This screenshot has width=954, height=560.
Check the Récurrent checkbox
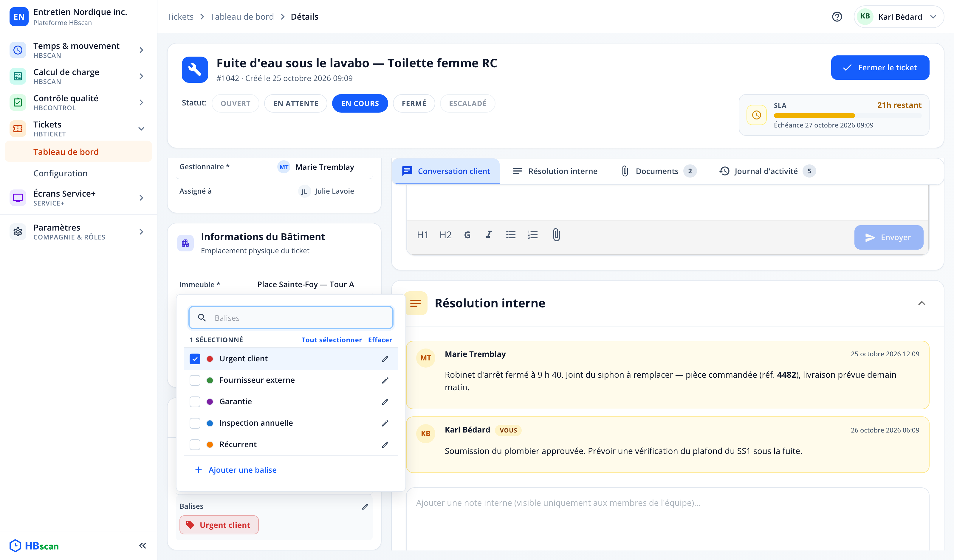(195, 445)
